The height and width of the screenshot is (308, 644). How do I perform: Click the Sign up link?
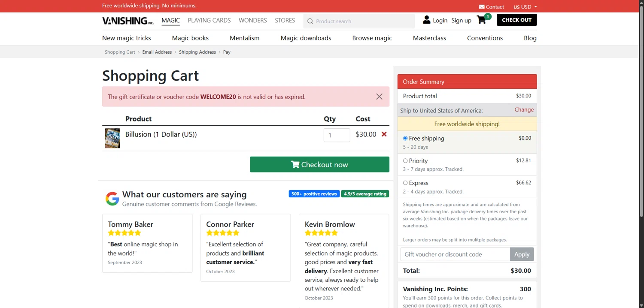pyautogui.click(x=462, y=20)
